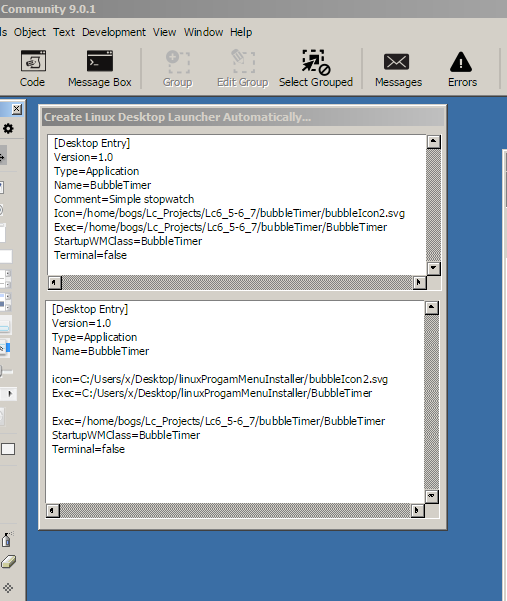This screenshot has height=601, width=507.
Task: Select the rectangle graphic tool in palette
Action: 8,449
